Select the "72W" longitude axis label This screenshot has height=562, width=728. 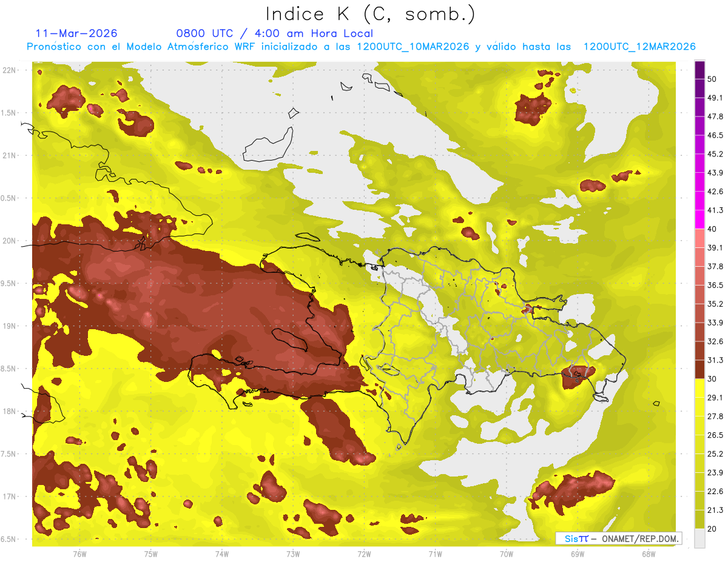(x=364, y=555)
